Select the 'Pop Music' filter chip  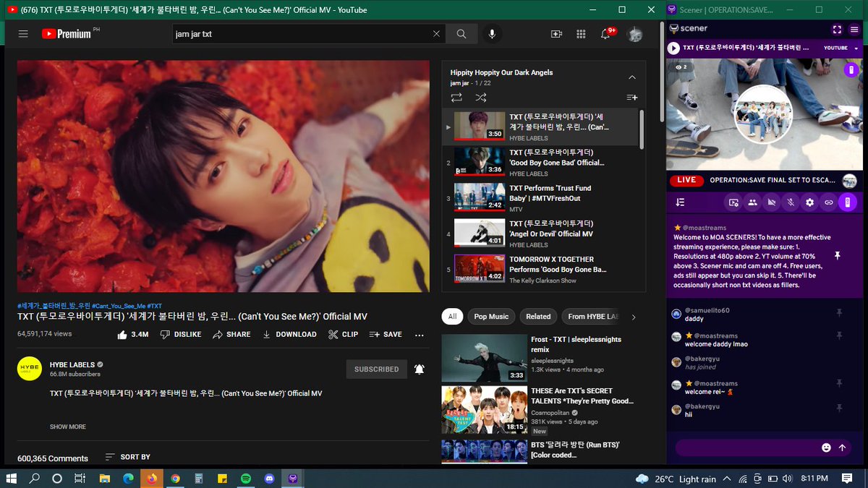pyautogui.click(x=491, y=317)
